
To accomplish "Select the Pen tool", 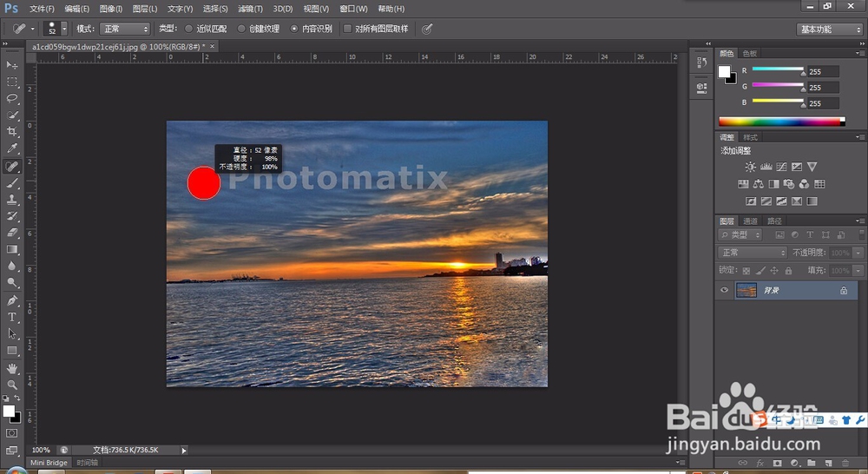I will click(11, 300).
